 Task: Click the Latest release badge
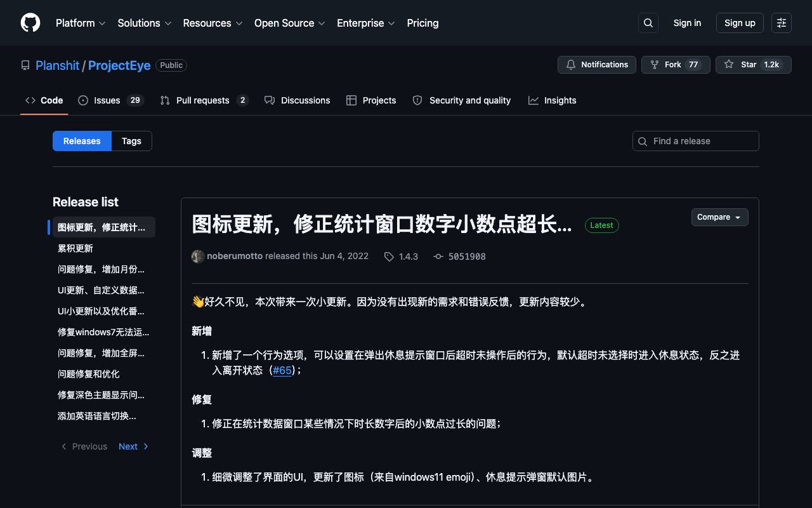tap(601, 225)
